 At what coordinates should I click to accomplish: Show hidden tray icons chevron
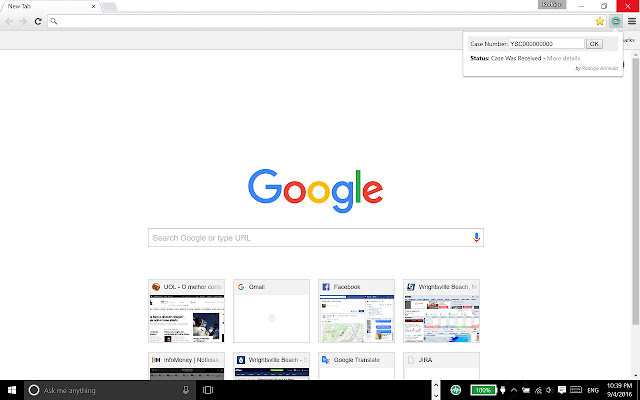tap(514, 390)
